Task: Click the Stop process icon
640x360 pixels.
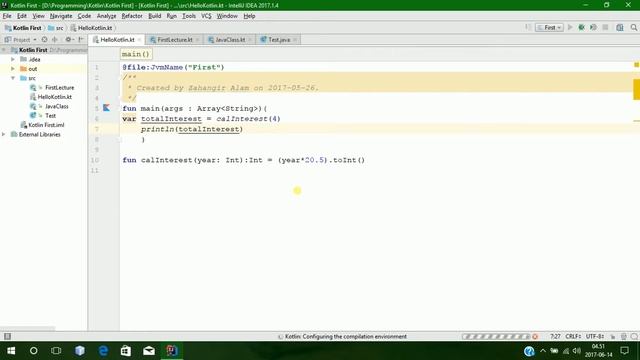Action: [x=605, y=27]
